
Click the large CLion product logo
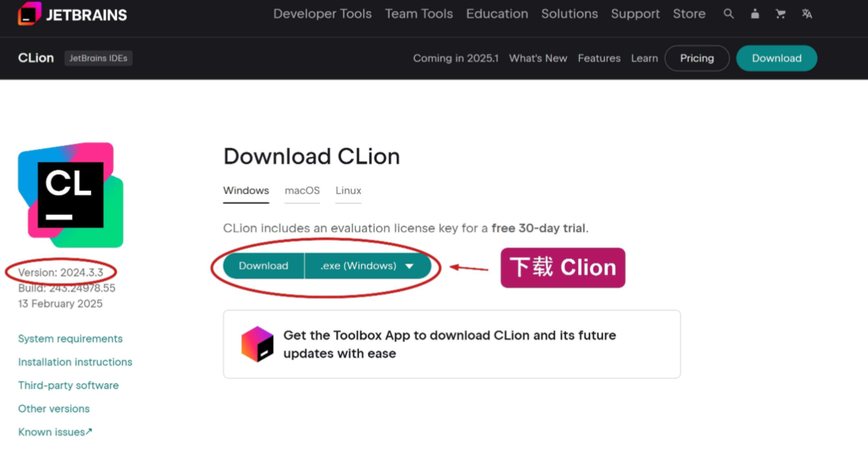coord(70,195)
